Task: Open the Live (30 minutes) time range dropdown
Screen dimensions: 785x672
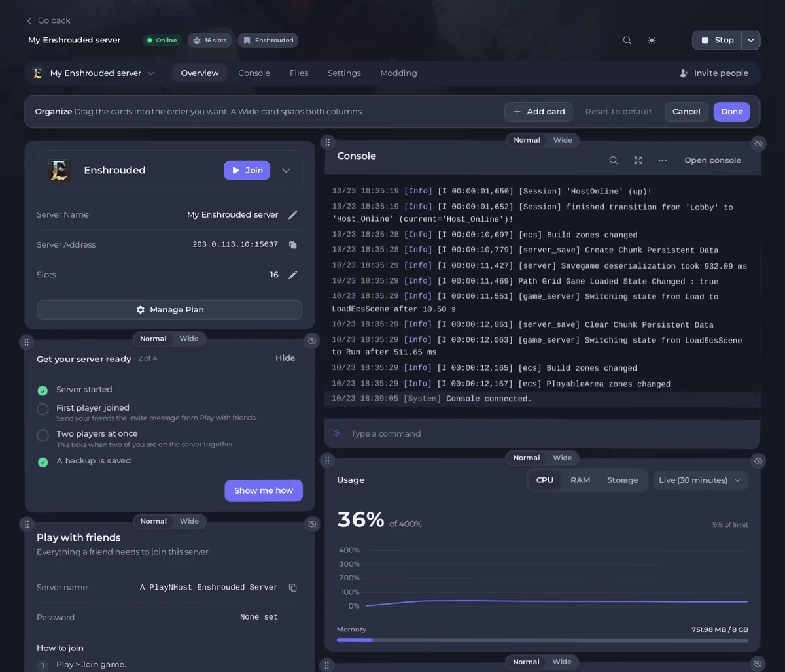Action: (x=701, y=480)
